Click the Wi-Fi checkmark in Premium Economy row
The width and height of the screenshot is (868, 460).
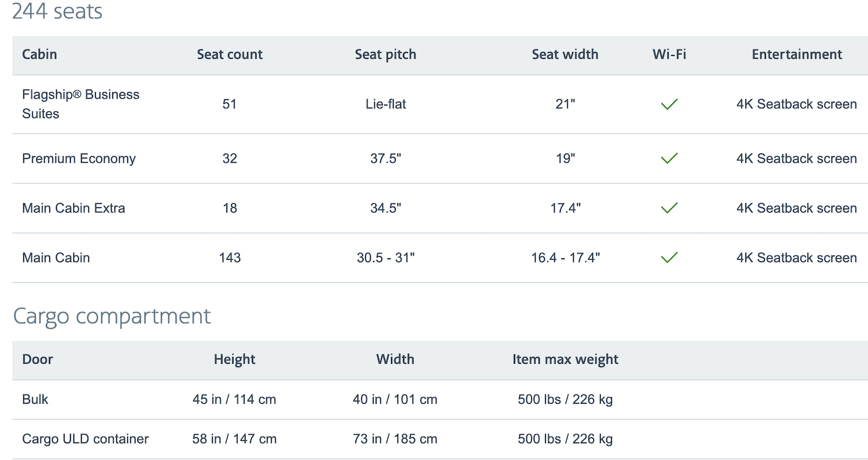click(x=669, y=158)
